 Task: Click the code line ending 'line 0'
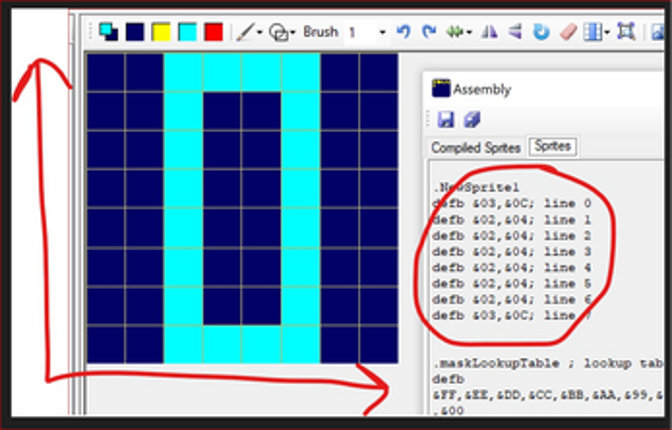[512, 203]
